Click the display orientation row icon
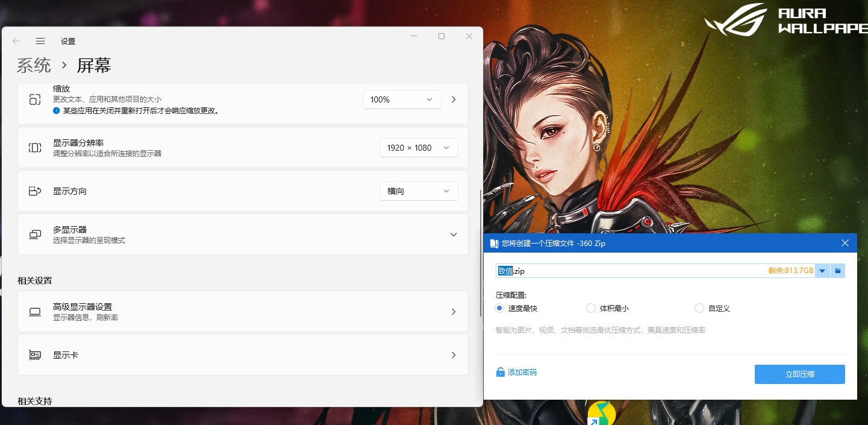Image resolution: width=868 pixels, height=425 pixels. click(35, 191)
